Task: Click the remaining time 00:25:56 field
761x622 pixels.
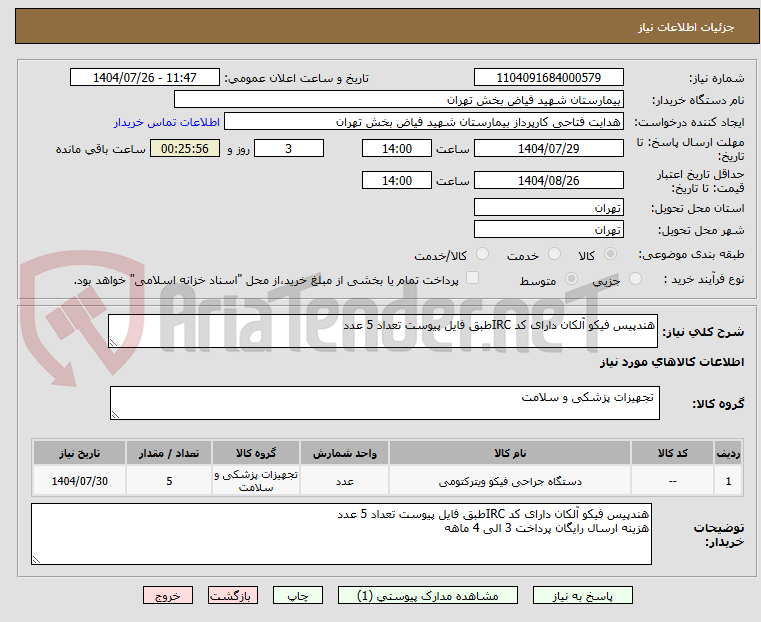Action: (x=185, y=148)
